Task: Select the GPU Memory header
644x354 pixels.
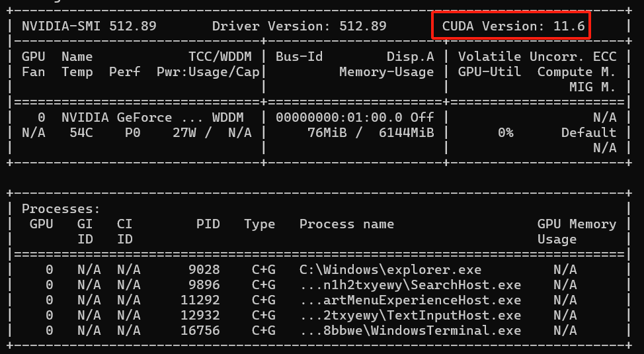Action: (x=577, y=224)
